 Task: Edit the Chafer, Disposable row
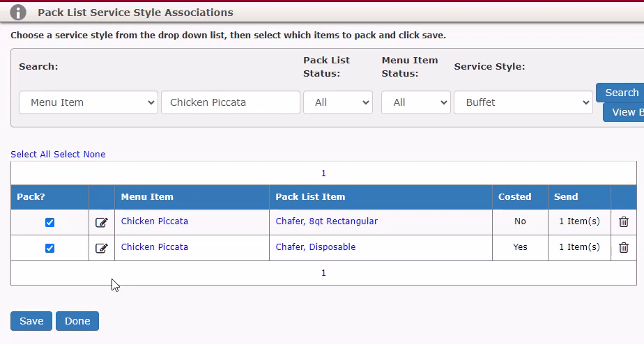[102, 249]
